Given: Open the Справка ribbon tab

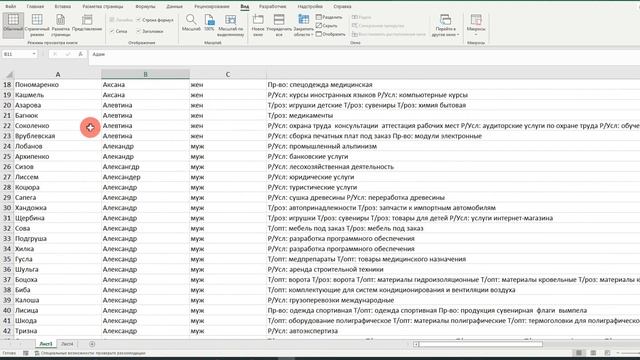Looking at the screenshot, I should pos(342,7).
